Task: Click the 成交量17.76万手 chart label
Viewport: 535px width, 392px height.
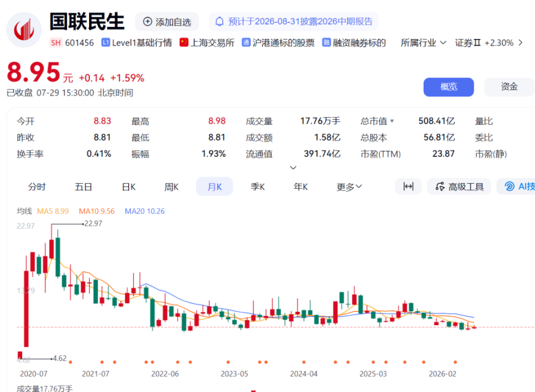Action: pyautogui.click(x=45, y=388)
